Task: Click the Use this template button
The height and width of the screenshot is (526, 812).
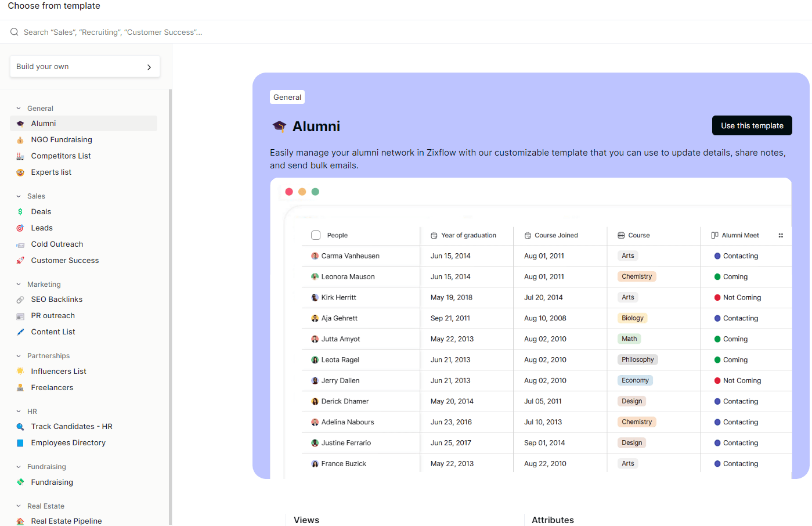Action: (752, 125)
